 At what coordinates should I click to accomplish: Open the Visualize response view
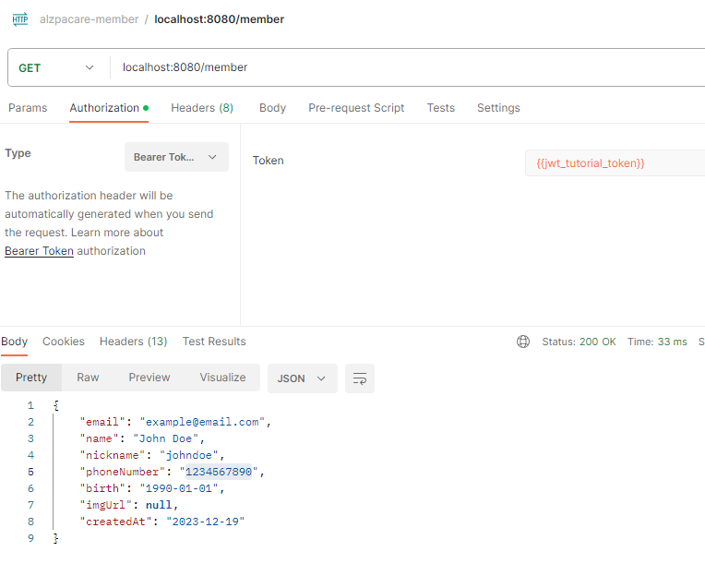tap(222, 378)
